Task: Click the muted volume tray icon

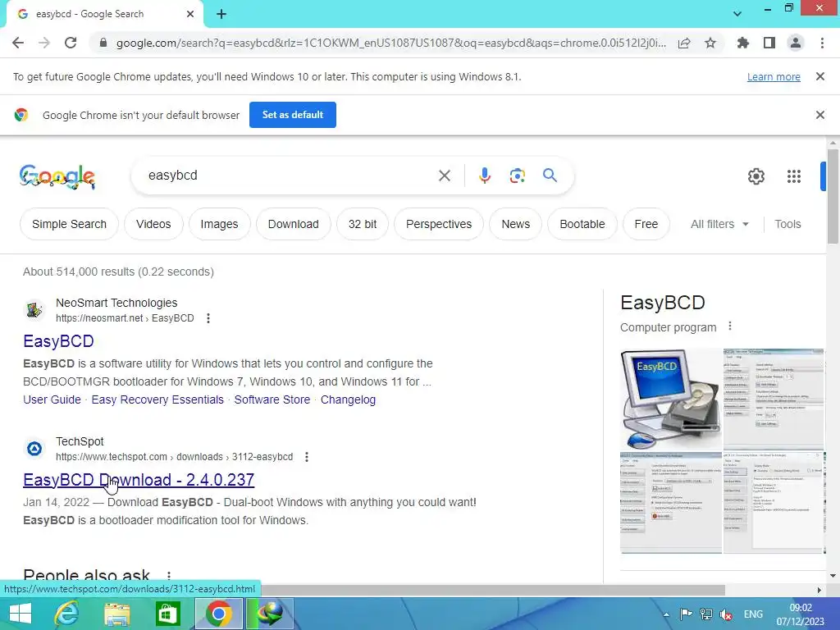Action: click(727, 614)
